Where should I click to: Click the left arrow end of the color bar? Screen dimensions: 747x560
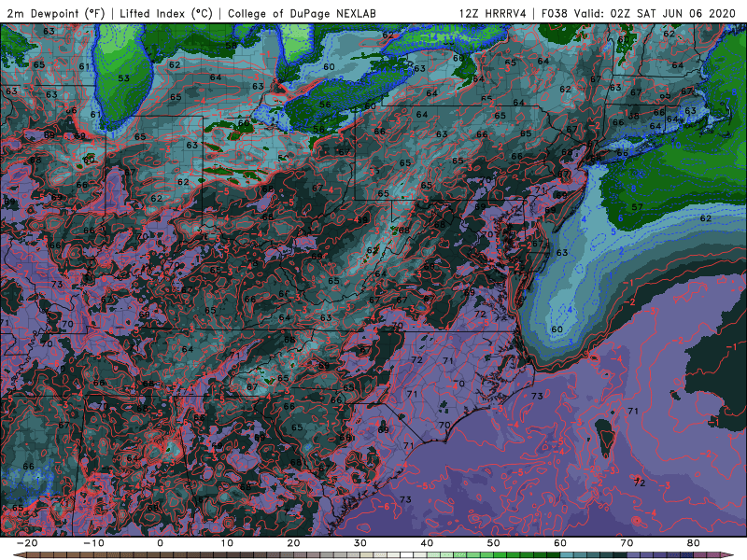19,555
